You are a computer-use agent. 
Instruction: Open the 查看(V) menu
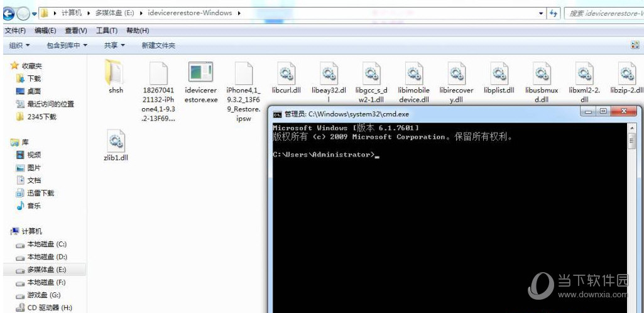click(76, 31)
